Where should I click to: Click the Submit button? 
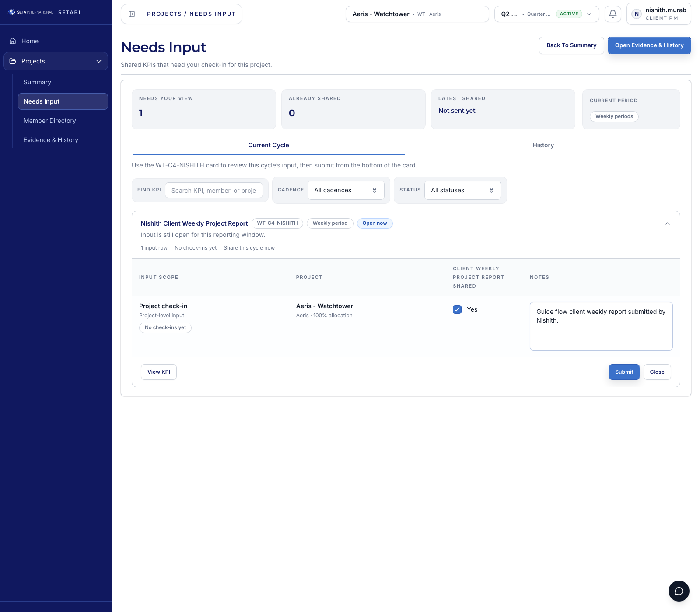624,372
